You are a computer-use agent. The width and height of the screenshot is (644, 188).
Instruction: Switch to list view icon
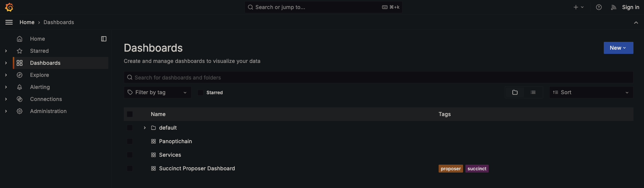pos(533,92)
